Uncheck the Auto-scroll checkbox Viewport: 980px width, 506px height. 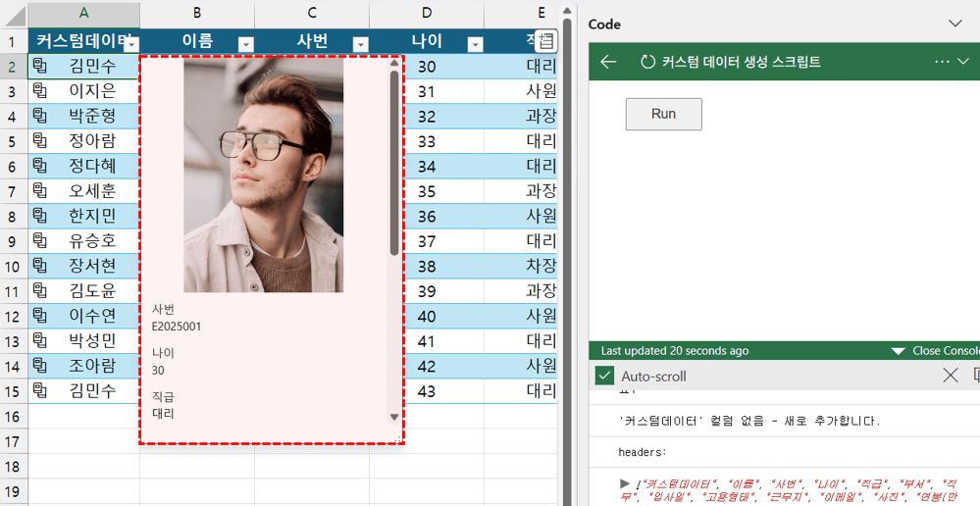tap(604, 377)
